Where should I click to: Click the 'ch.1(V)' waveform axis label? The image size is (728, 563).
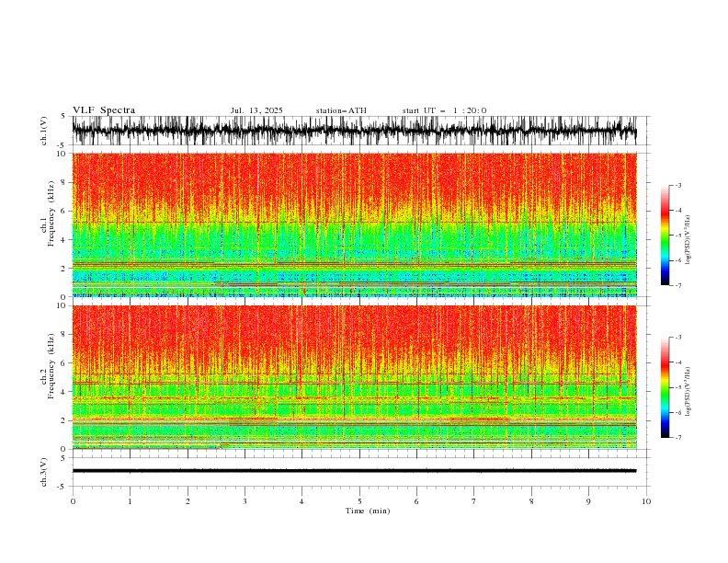pos(44,131)
